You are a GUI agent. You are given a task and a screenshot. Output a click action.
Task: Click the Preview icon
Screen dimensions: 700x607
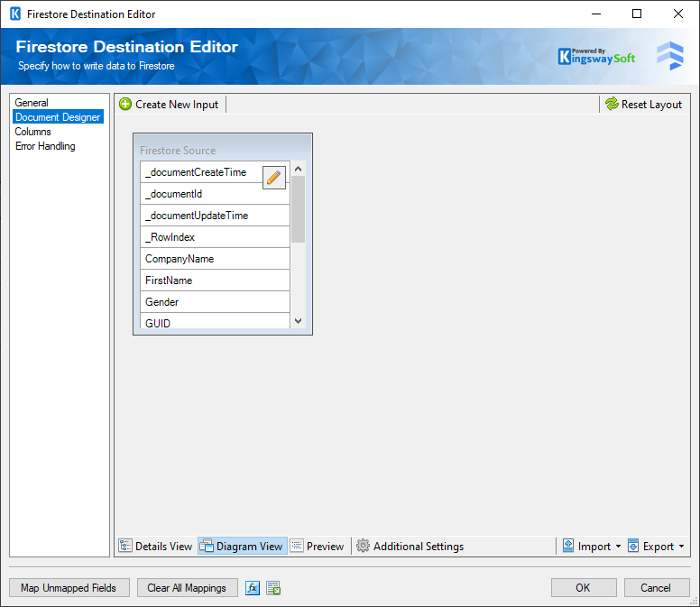tap(297, 546)
